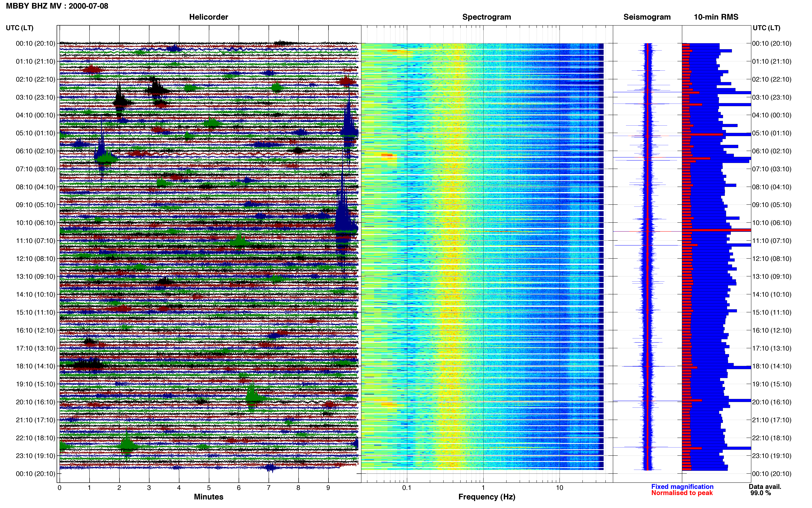
Task: Select the 'Helicorder' panel heading
Action: click(209, 17)
